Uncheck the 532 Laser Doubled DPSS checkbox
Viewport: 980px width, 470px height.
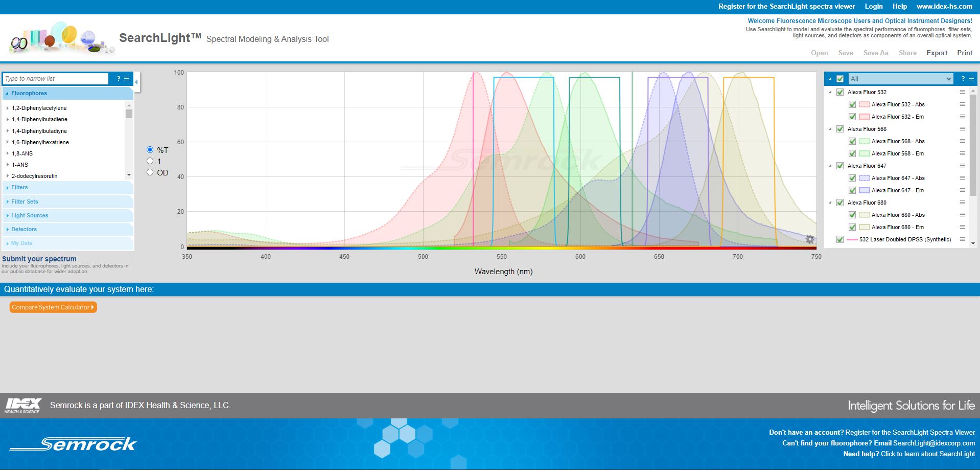coord(840,239)
